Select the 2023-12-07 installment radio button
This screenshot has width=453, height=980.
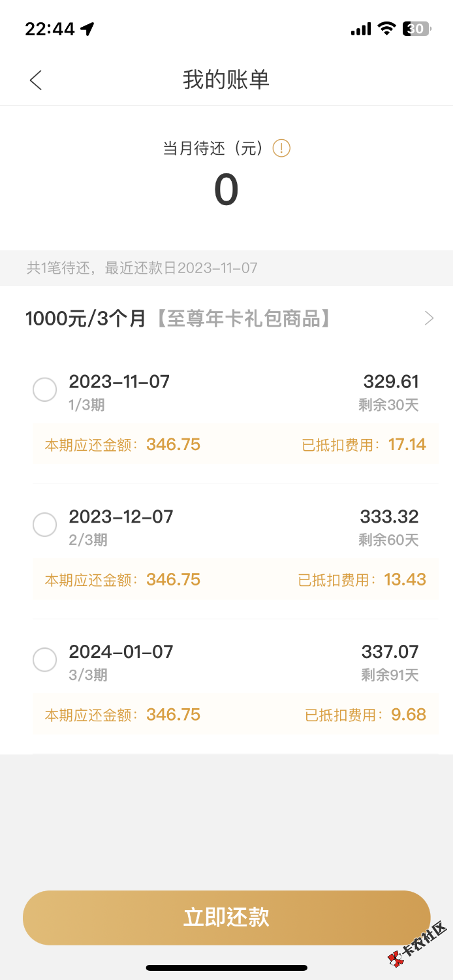click(x=44, y=525)
